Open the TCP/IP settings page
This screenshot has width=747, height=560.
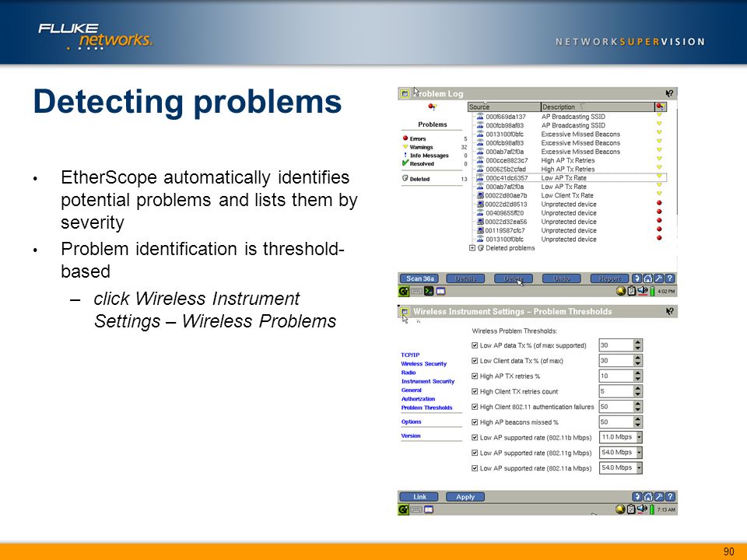coord(410,355)
